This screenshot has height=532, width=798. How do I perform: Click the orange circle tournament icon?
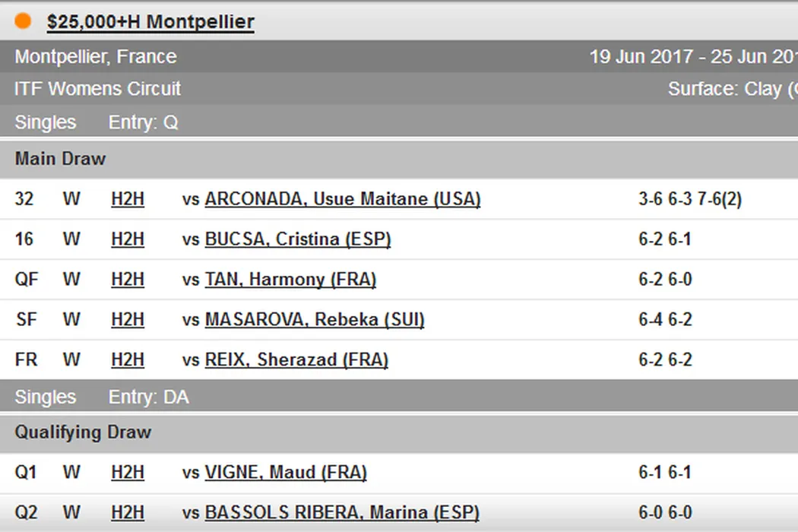click(23, 21)
